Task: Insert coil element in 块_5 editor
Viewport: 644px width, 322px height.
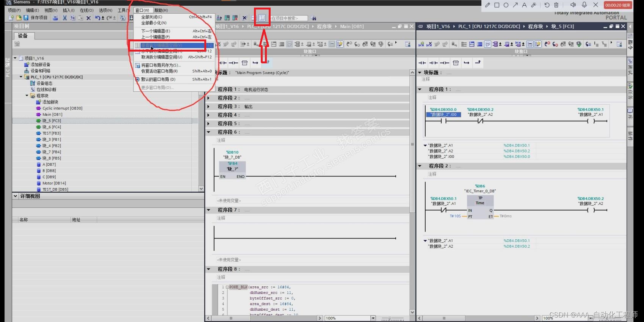Action: coord(445,63)
